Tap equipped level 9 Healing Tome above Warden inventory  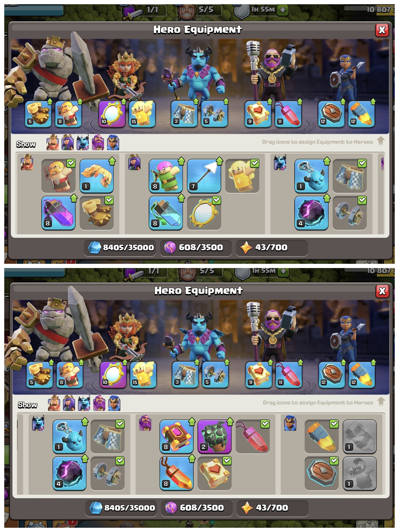[x=259, y=374]
